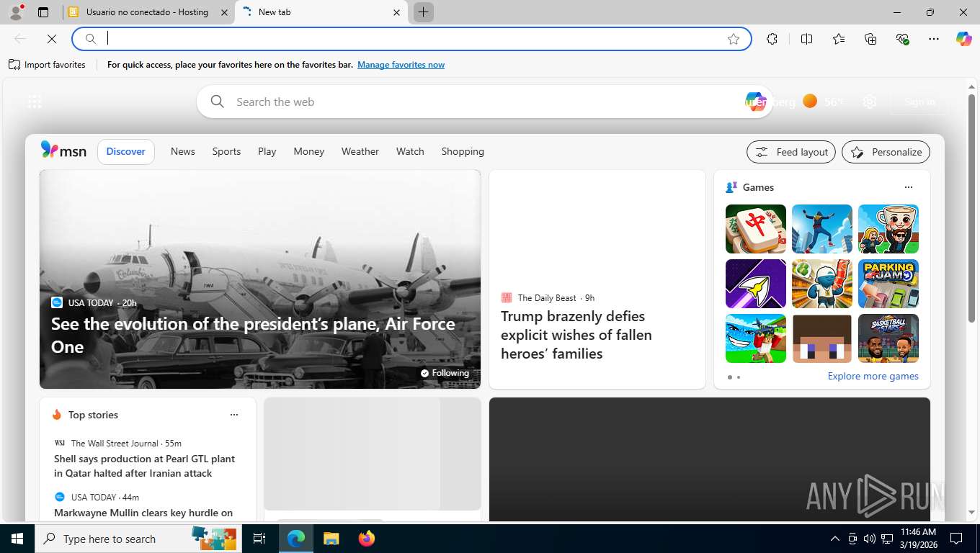
Task: Switch to the Sports tab
Action: 226,151
